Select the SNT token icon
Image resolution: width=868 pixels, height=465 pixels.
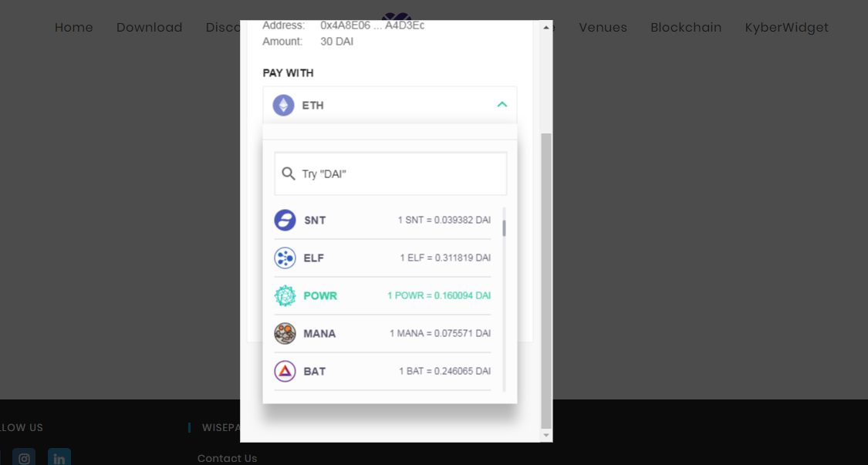285,220
